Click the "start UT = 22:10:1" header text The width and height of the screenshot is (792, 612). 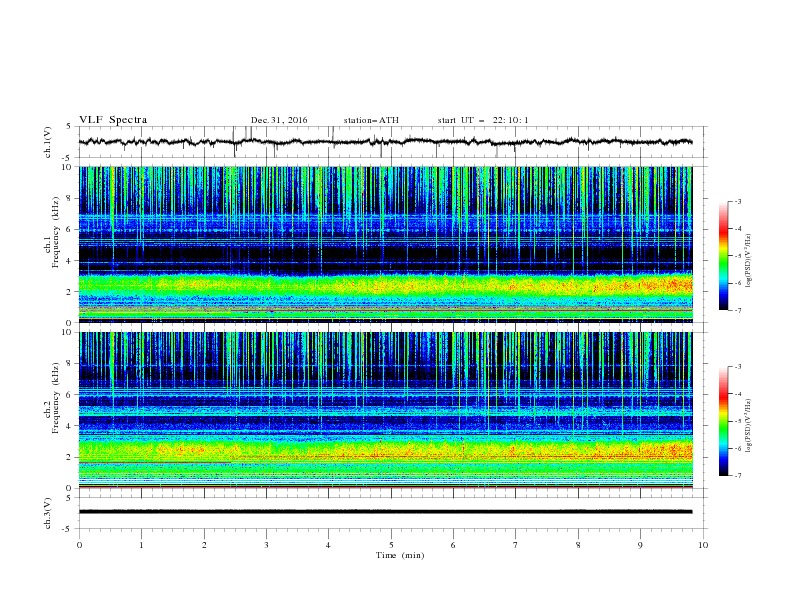pyautogui.click(x=483, y=120)
